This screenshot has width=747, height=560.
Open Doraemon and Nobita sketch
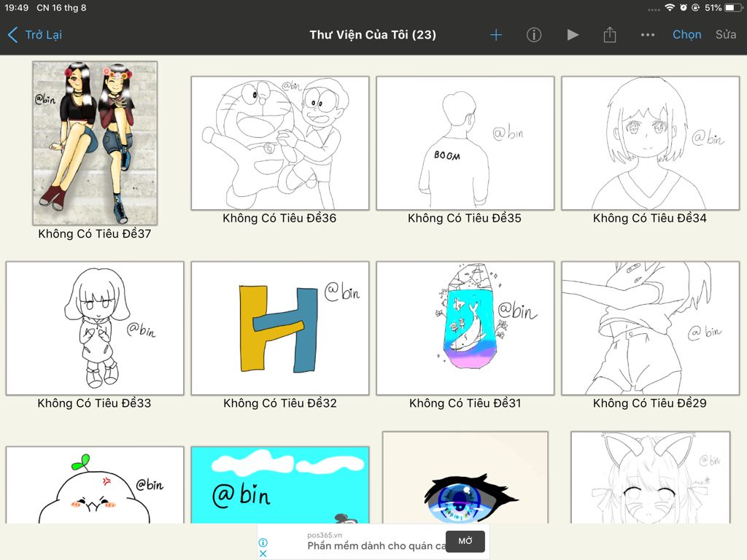(x=280, y=143)
